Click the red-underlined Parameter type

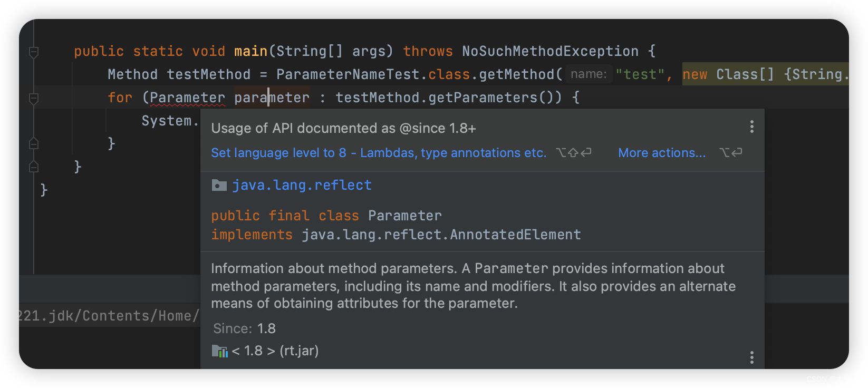point(187,98)
